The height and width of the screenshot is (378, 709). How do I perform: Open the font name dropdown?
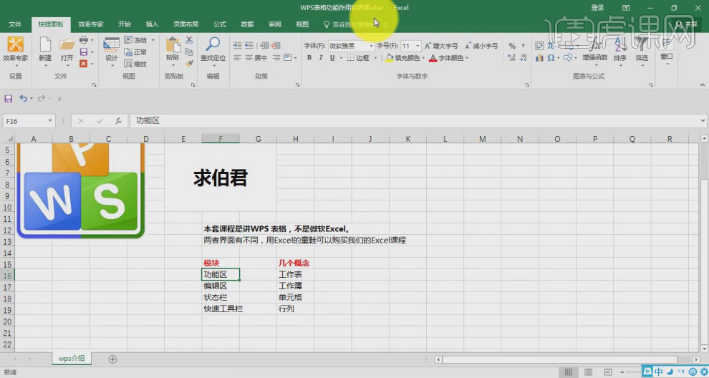(371, 46)
